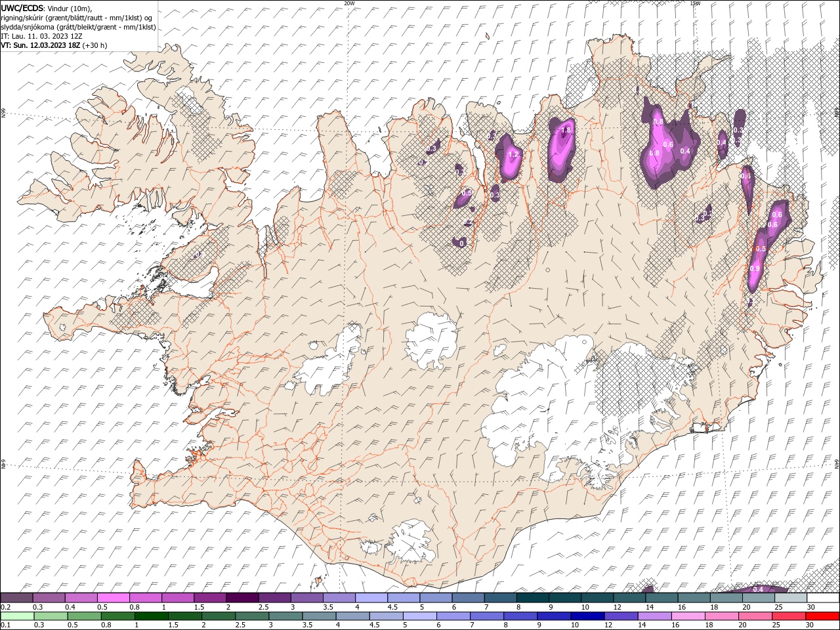This screenshot has width=840, height=630.
Task: Click the 0.1 label in the lower legend row
Action: coord(5,625)
